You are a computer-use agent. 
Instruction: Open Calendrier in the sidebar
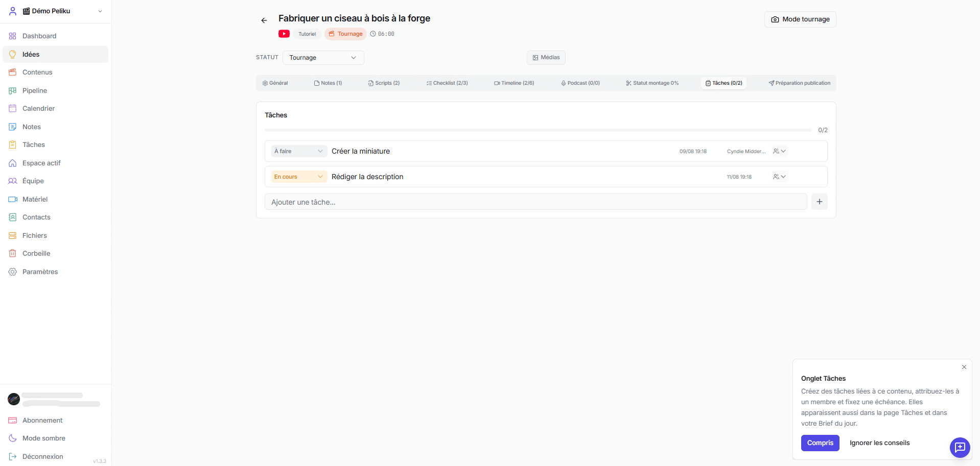coord(56,109)
